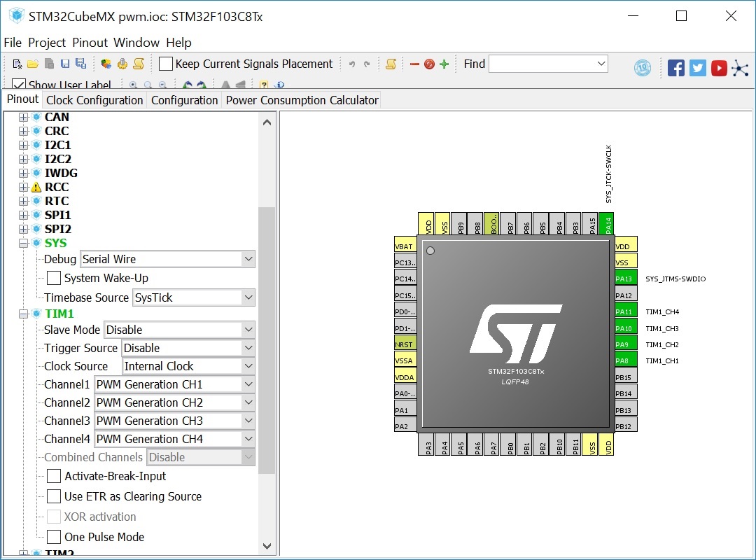
Task: Open the Facebook icon link
Action: coord(675,68)
